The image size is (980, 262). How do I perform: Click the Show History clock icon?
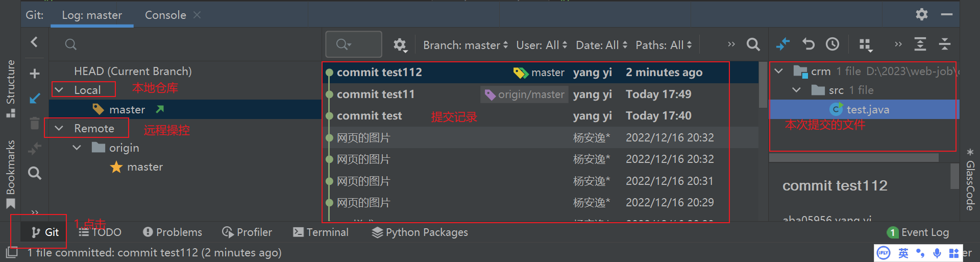832,44
